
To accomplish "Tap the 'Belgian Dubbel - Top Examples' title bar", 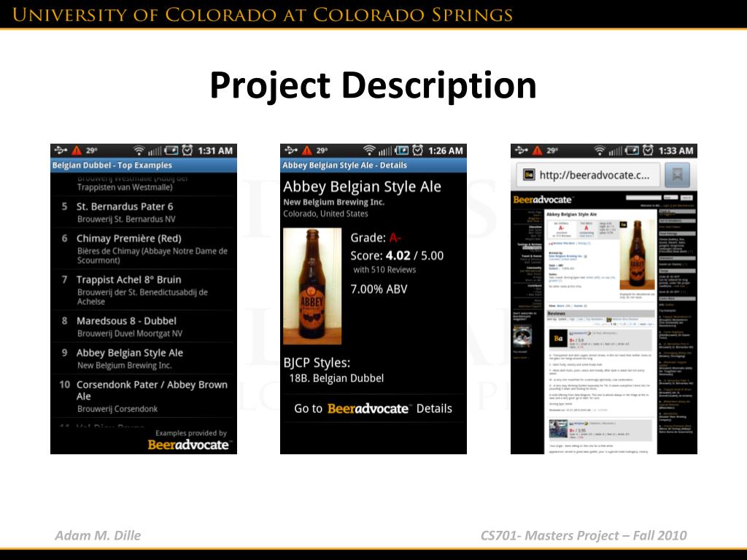I will pos(144,166).
